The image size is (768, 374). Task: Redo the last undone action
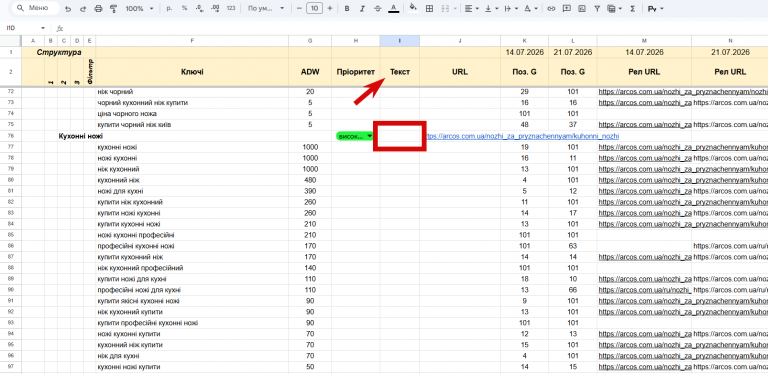pyautogui.click(x=82, y=8)
